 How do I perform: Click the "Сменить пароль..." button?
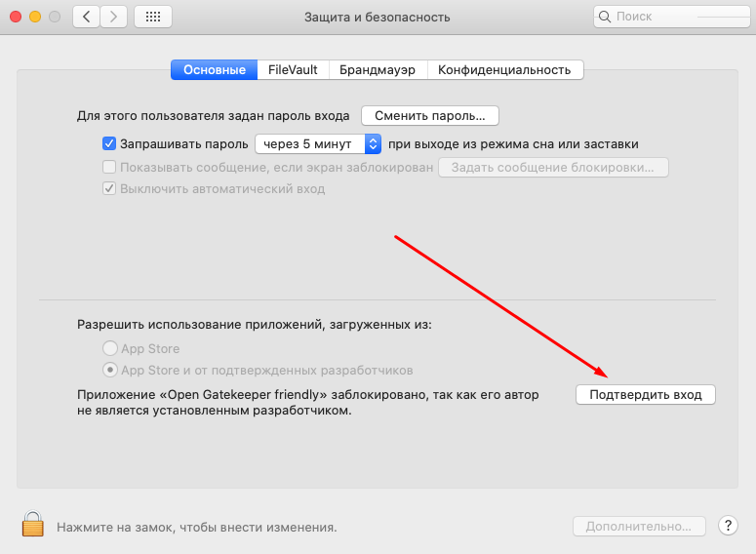click(x=429, y=115)
